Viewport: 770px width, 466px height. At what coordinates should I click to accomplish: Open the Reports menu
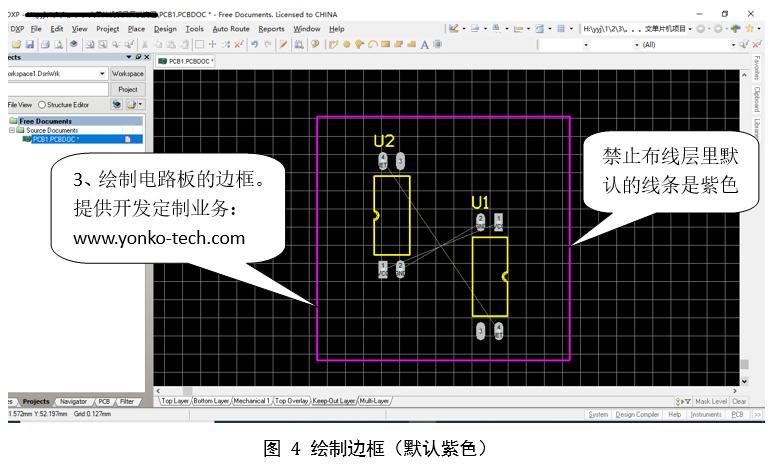click(x=271, y=29)
